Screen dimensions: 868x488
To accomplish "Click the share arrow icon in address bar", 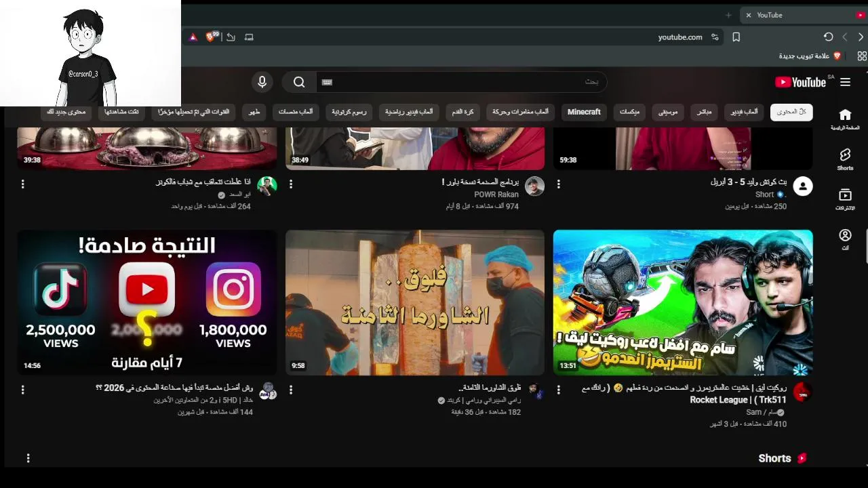I will (231, 37).
